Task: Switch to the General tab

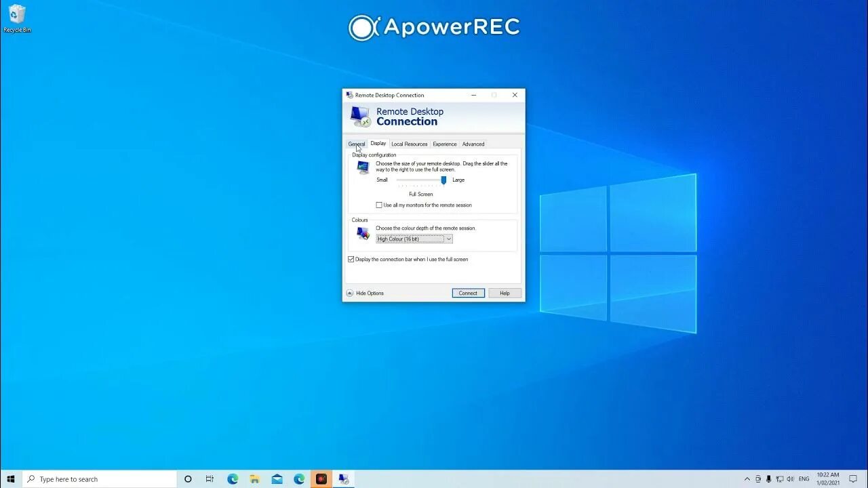Action: 357,144
